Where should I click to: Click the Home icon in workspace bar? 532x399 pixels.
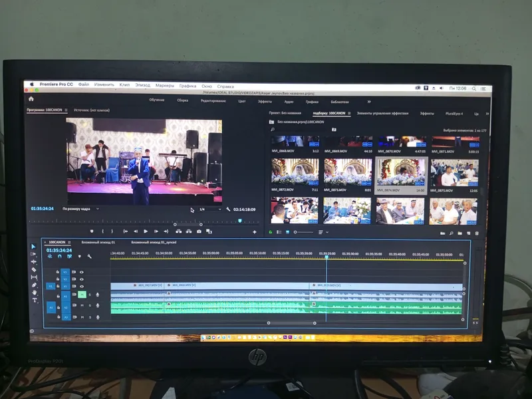tap(31, 98)
